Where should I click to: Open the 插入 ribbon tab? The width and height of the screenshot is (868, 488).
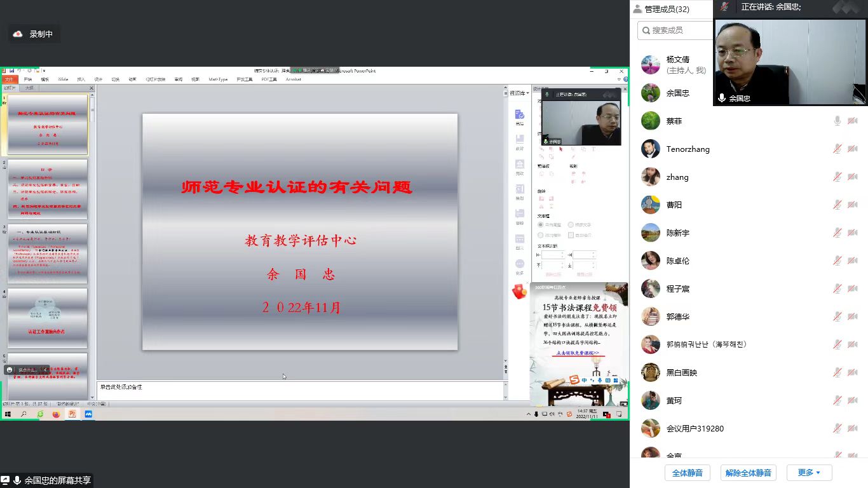[x=81, y=79]
